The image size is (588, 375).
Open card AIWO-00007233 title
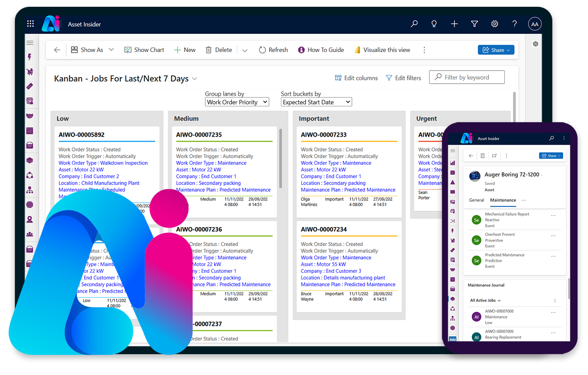click(x=324, y=135)
